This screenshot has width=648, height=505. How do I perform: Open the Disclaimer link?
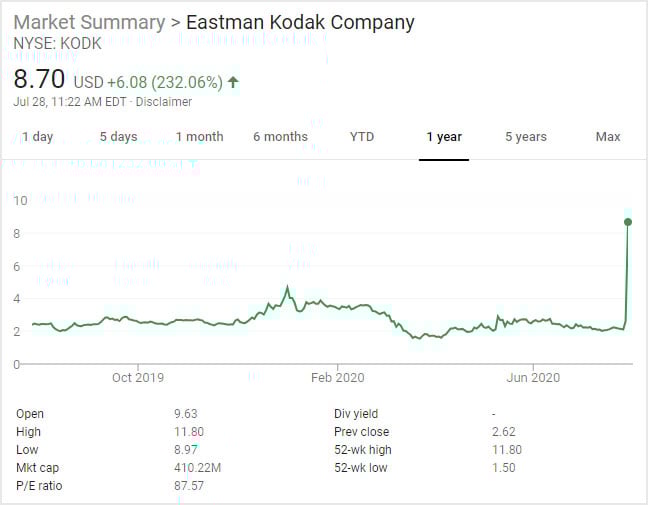point(163,102)
